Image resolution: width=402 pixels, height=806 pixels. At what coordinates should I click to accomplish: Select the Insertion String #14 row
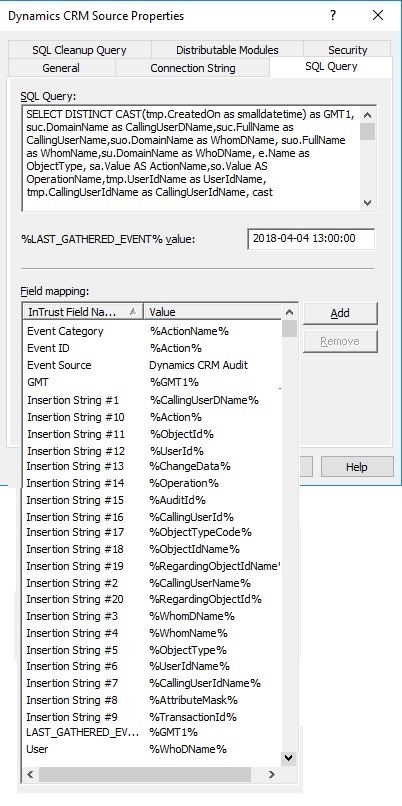click(153, 483)
